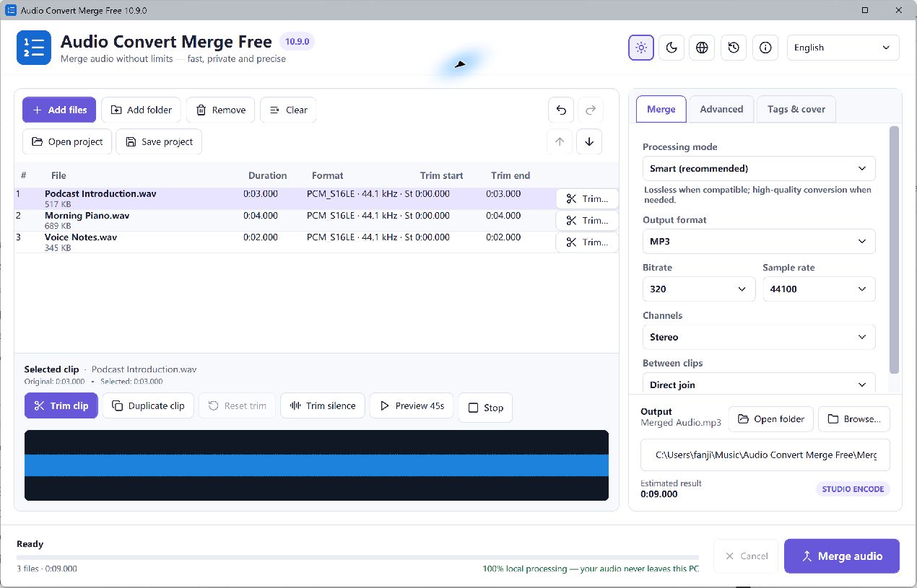Click Merged Audio.mp3 output name
The image size is (917, 588).
coord(681,423)
